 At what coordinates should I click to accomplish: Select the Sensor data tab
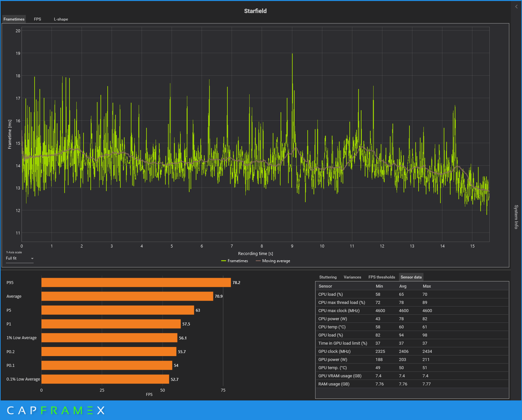click(x=411, y=277)
